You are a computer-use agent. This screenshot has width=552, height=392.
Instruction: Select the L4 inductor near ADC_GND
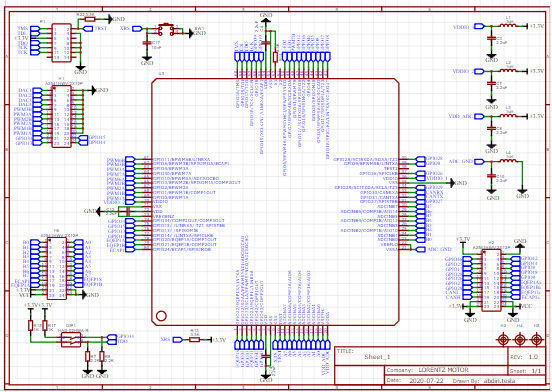tap(508, 161)
